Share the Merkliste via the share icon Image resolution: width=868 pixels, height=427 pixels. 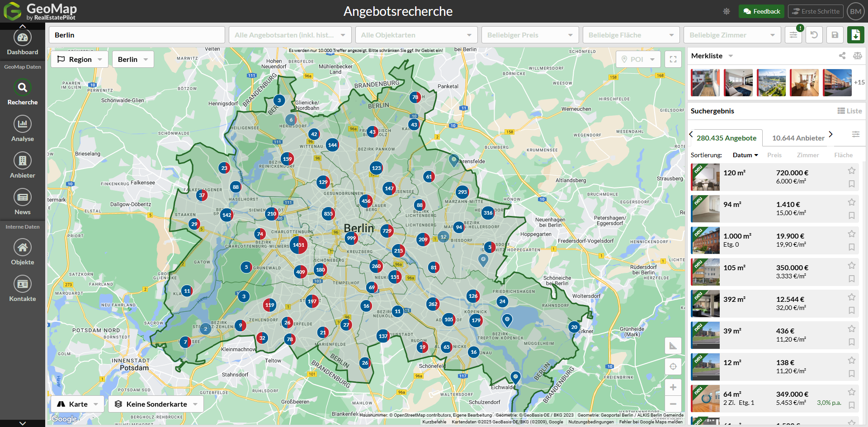pos(842,56)
